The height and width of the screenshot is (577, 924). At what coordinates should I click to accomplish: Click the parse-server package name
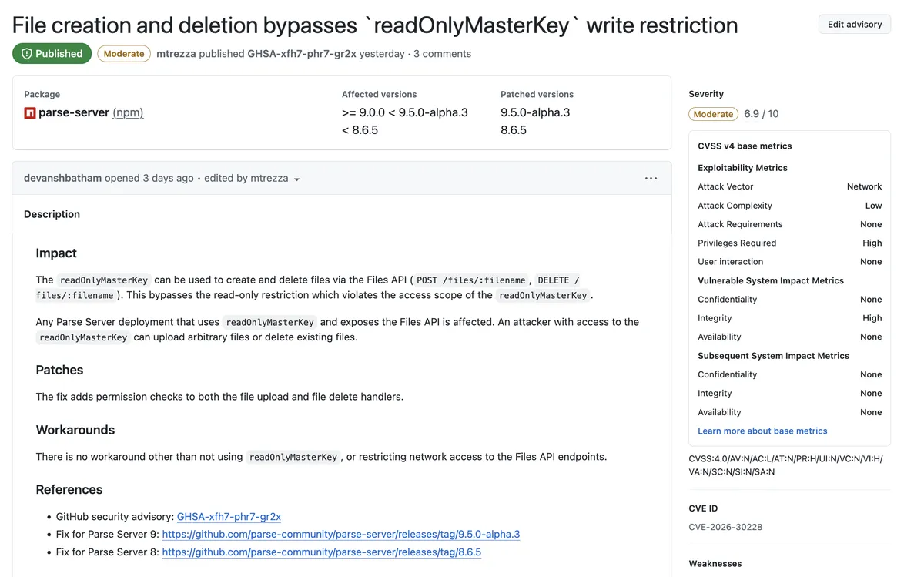point(74,112)
